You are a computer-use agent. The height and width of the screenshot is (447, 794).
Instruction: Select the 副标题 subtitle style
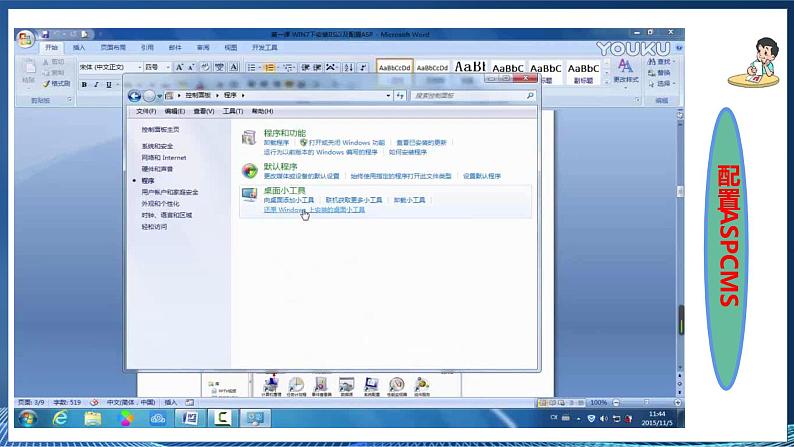point(583,72)
